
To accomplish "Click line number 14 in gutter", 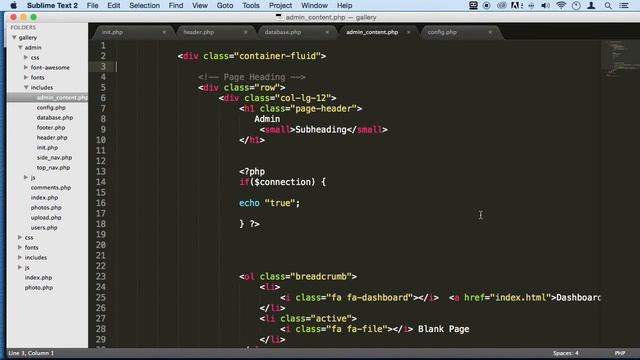I will [x=101, y=182].
